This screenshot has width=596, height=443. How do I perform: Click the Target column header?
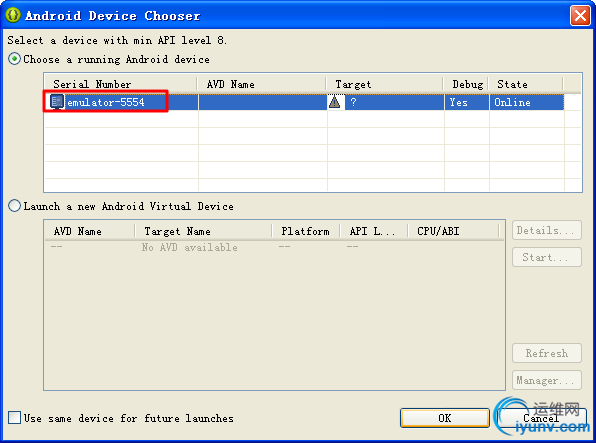tap(385, 84)
